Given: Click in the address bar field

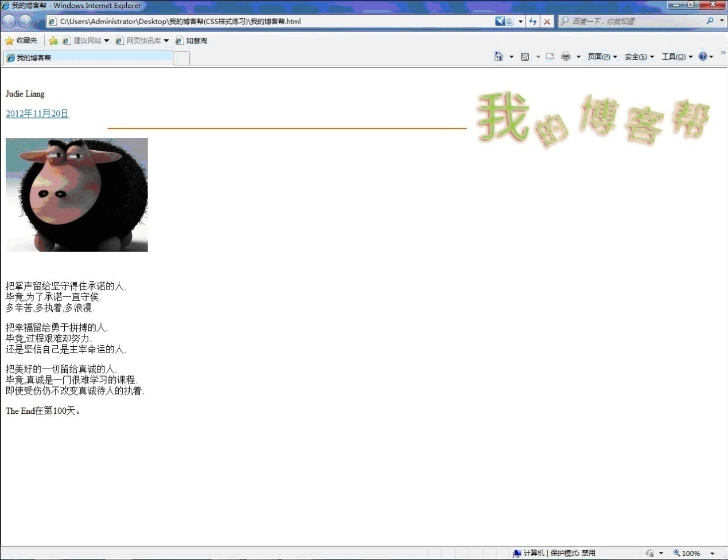Looking at the screenshot, I should (275, 22).
